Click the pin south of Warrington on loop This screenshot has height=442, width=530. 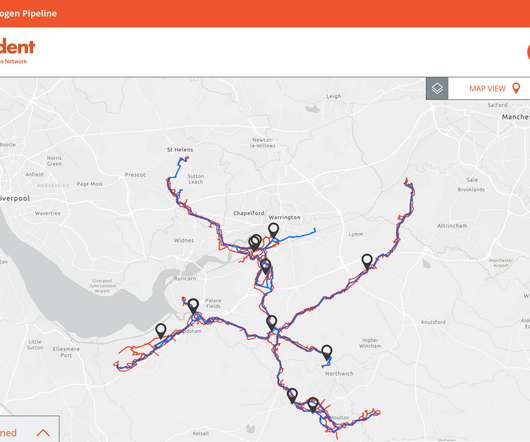tap(266, 267)
